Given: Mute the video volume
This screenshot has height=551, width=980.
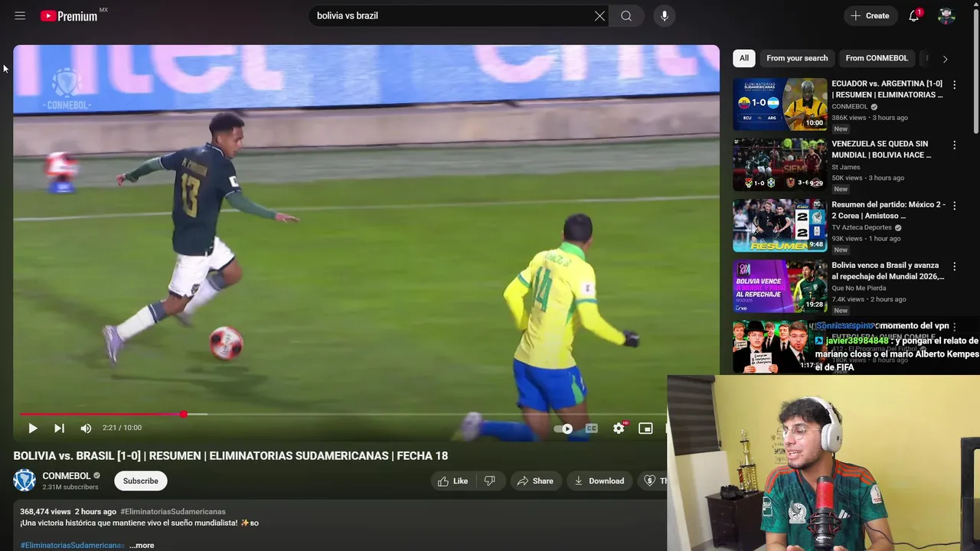Looking at the screenshot, I should click(86, 429).
